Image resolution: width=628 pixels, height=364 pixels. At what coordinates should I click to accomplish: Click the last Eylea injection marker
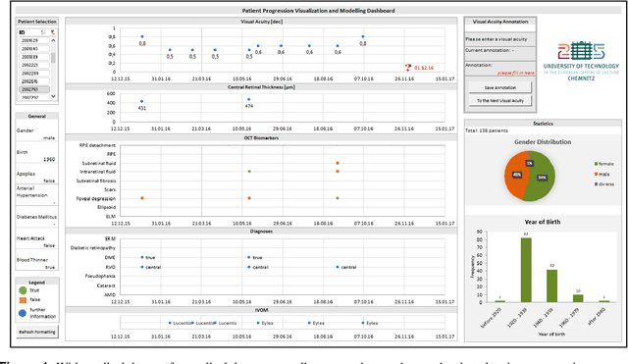(x=363, y=323)
